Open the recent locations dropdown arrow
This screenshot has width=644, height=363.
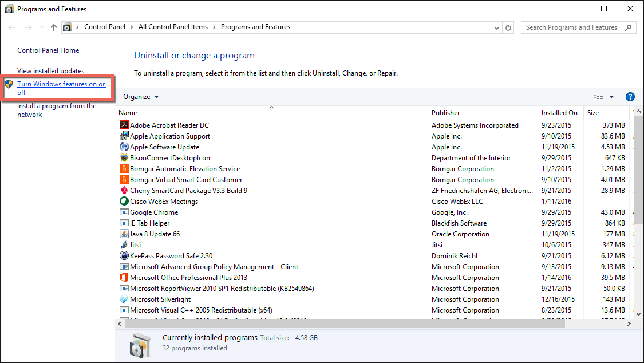click(42, 27)
